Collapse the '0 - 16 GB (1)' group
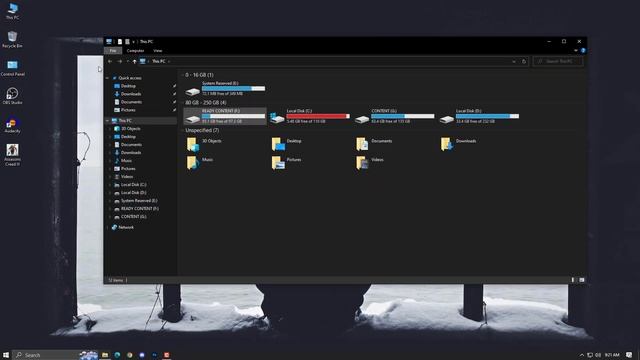Viewport: 640px width, 360px height. 182,75
